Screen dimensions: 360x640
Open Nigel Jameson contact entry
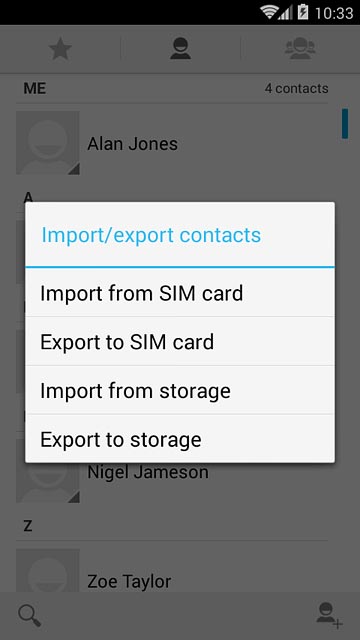148,472
